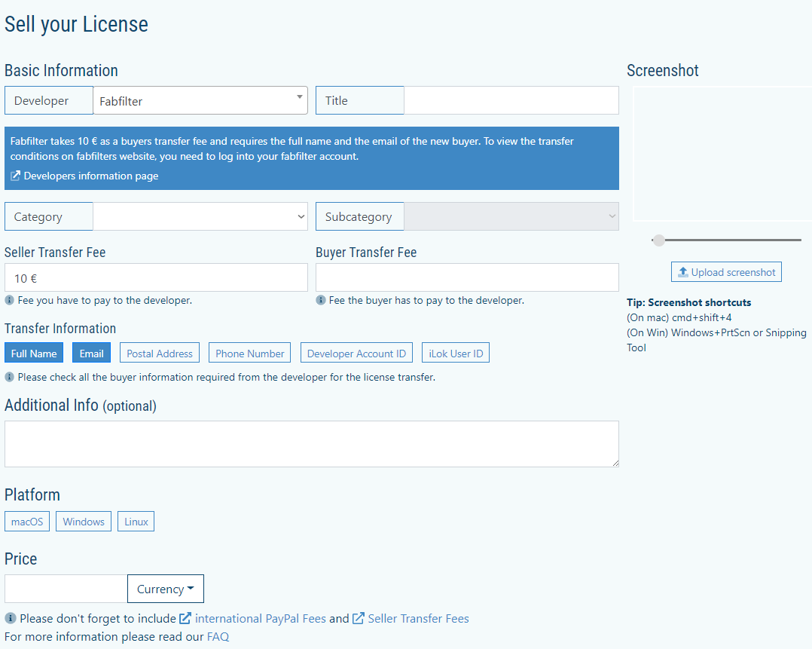
Task: Enable the Postal Address requirement
Action: [160, 353]
